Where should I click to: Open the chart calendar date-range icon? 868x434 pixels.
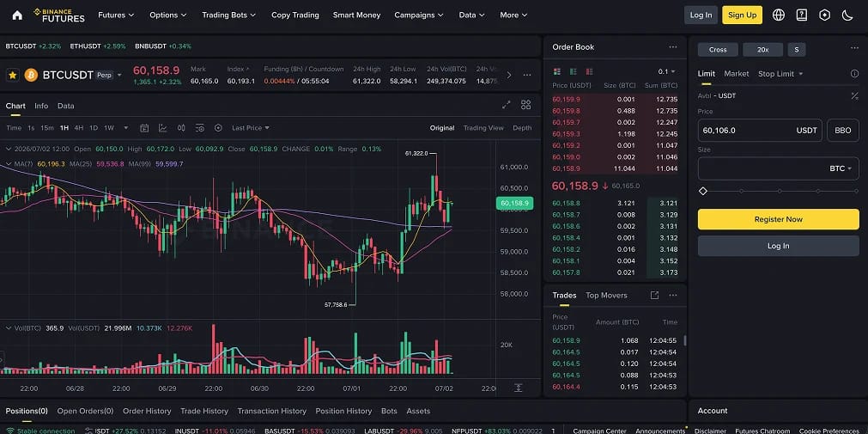tap(144, 128)
